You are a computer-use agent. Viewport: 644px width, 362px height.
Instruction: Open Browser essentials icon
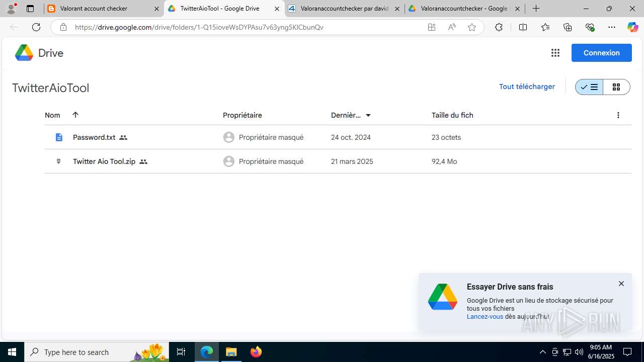pyautogui.click(x=590, y=27)
